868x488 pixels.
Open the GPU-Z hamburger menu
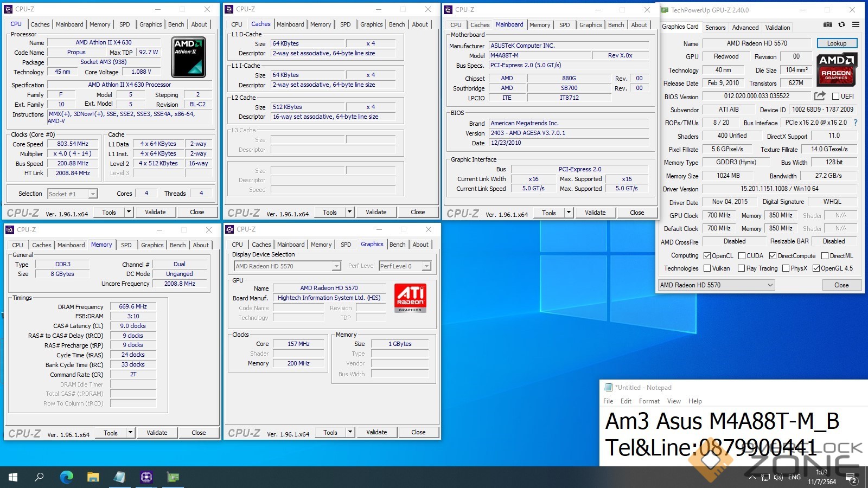(856, 25)
